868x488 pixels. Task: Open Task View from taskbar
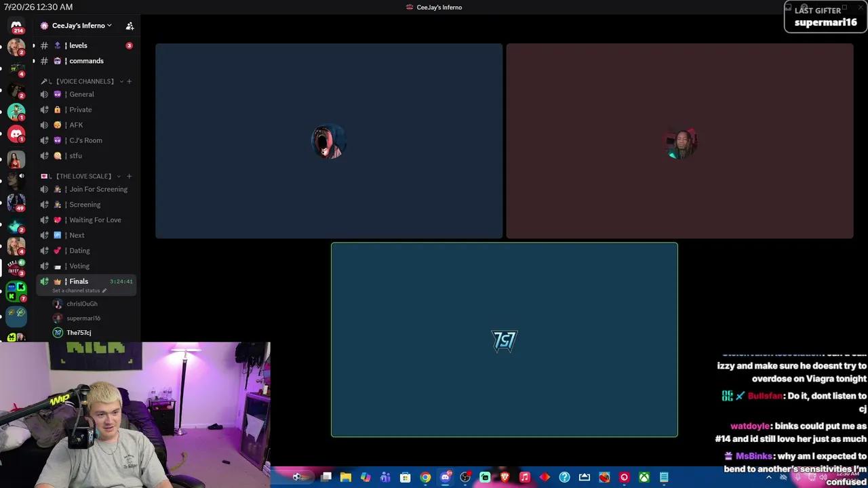click(326, 477)
